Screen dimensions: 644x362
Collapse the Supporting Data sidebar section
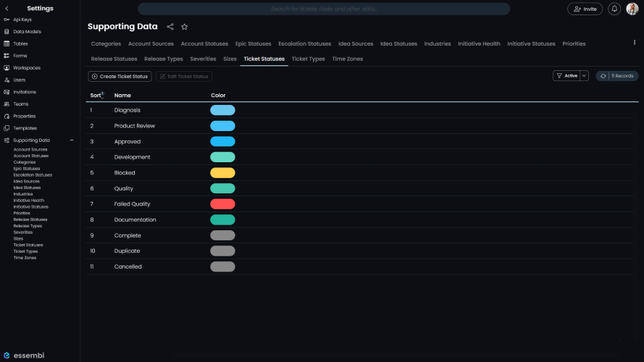pyautogui.click(x=72, y=140)
